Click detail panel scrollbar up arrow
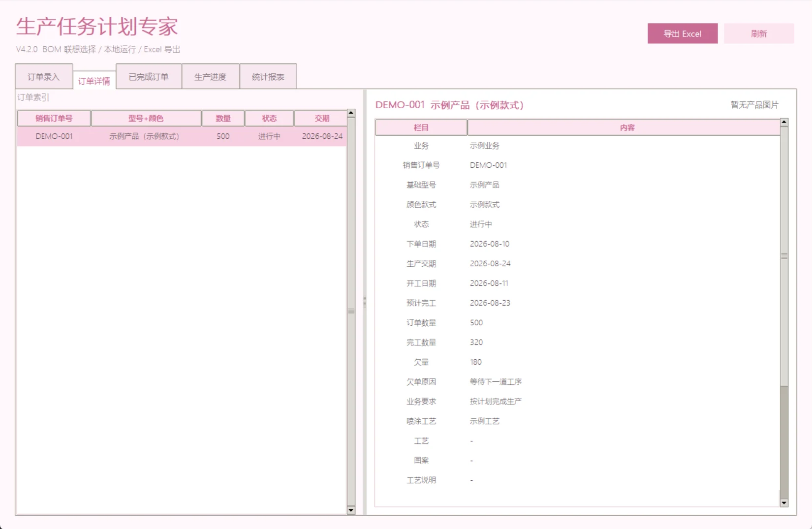The image size is (812, 529). (x=784, y=122)
